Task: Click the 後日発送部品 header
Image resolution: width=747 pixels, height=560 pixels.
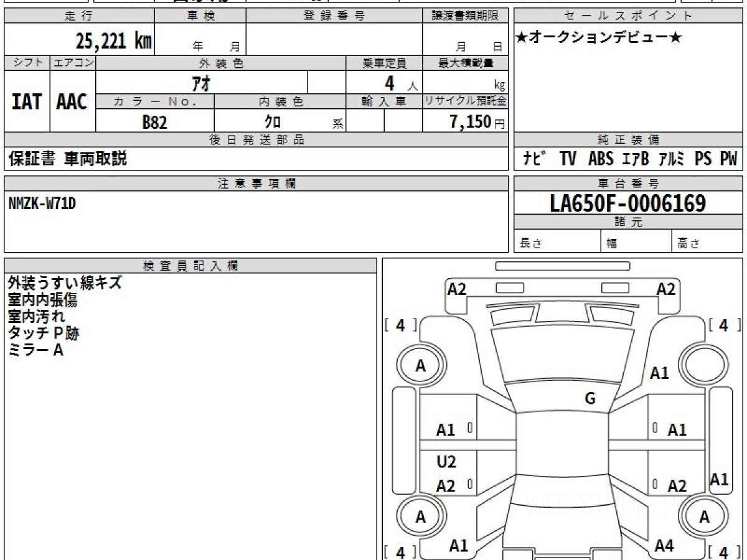Action: click(x=256, y=140)
